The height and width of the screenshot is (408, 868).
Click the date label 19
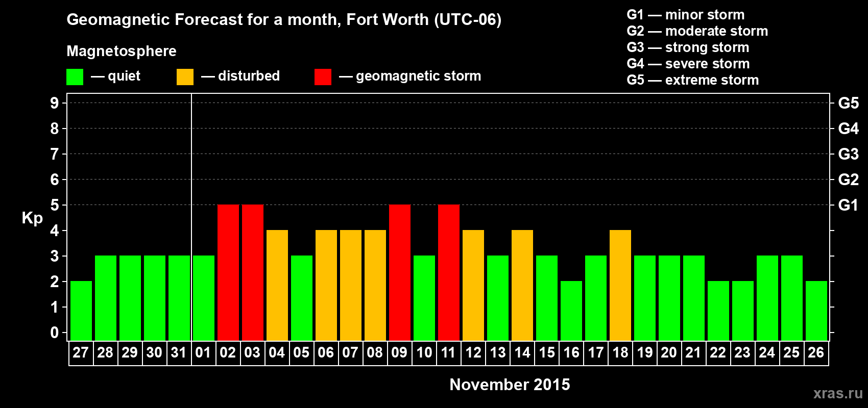coord(644,353)
